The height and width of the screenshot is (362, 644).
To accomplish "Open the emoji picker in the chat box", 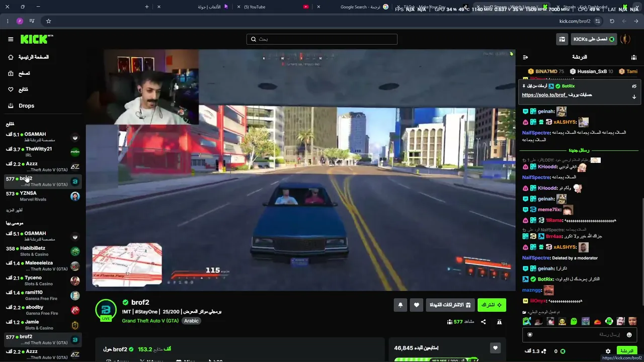I will (629, 335).
